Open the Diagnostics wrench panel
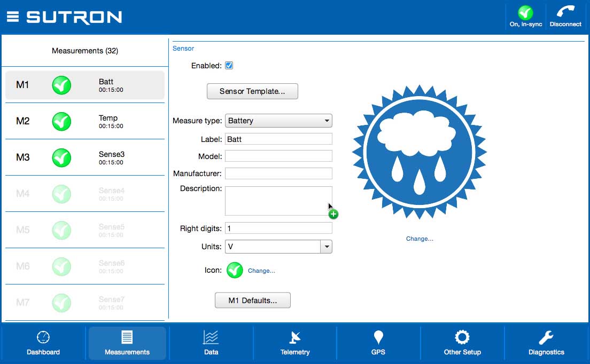The image size is (590, 364). tap(546, 343)
